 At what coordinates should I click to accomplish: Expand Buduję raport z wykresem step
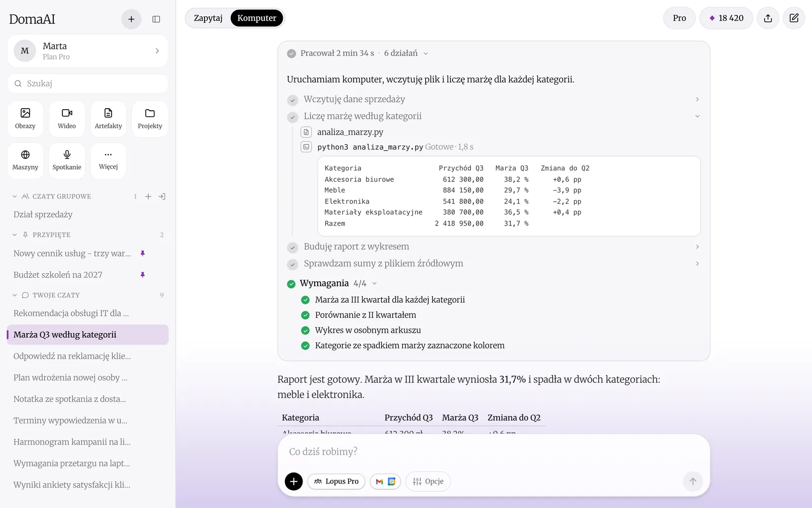[x=493, y=247]
